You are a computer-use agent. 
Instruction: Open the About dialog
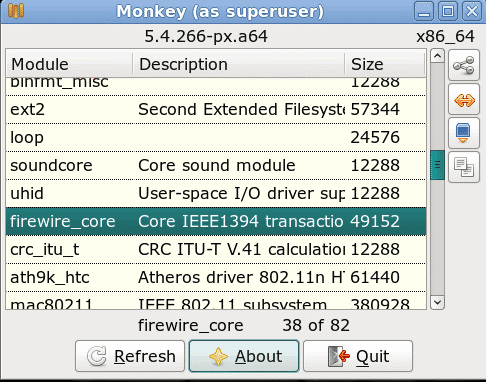[244, 356]
